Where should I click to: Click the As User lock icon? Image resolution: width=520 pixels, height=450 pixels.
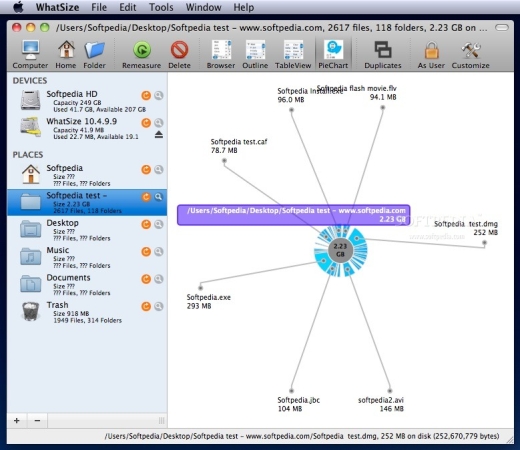431,50
